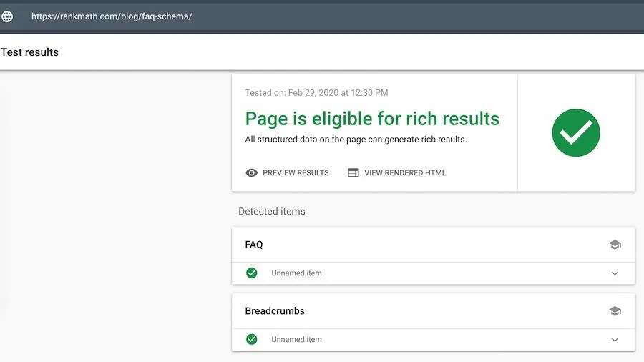The height and width of the screenshot is (362, 644).
Task: Open the FAQ graduation cap help icon
Action: pos(615,245)
